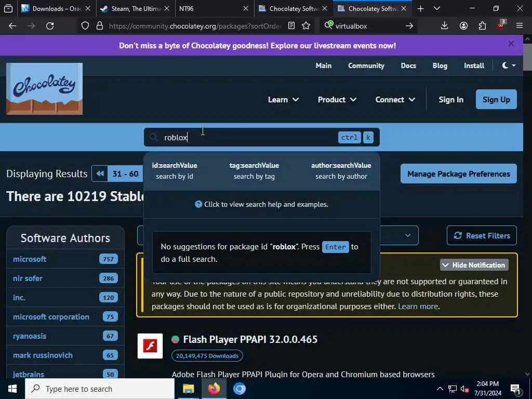This screenshot has width=532, height=399.
Task: Switch to first Chocolatey Software tab
Action: click(x=294, y=8)
